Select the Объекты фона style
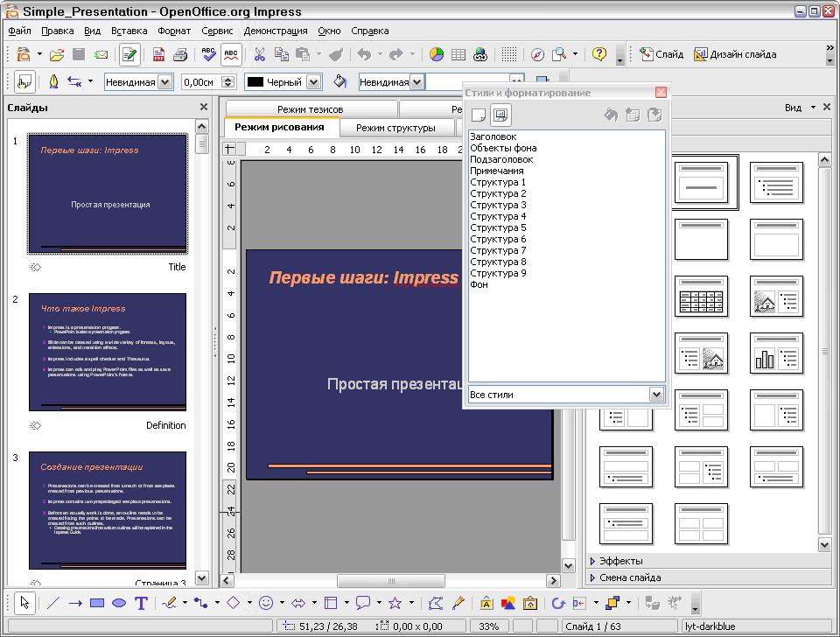The width and height of the screenshot is (840, 637). (503, 148)
